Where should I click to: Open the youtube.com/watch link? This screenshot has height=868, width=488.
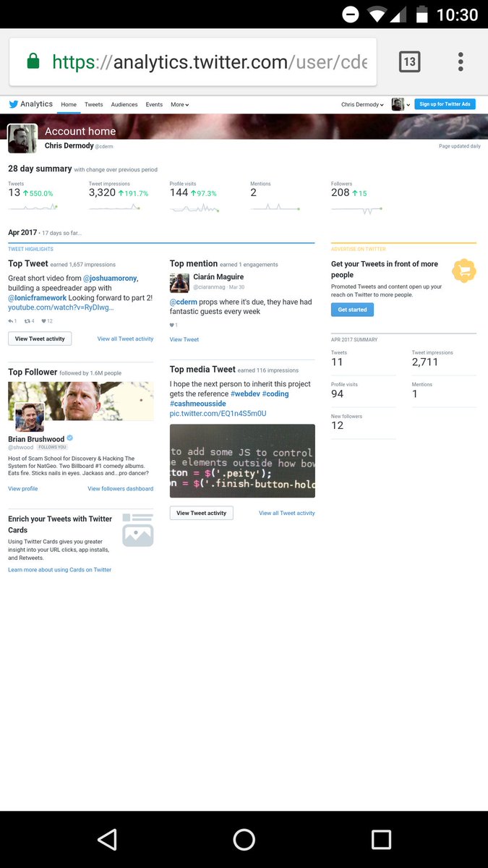(x=61, y=307)
